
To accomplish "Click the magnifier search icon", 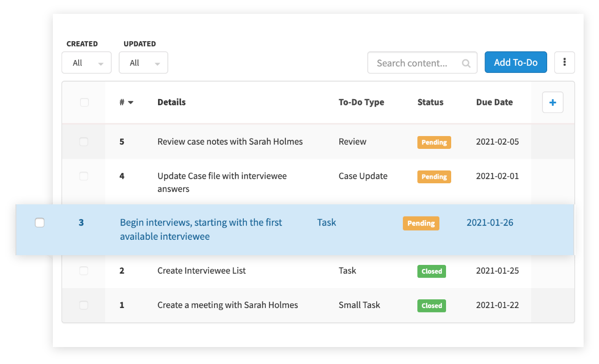I will [x=466, y=63].
